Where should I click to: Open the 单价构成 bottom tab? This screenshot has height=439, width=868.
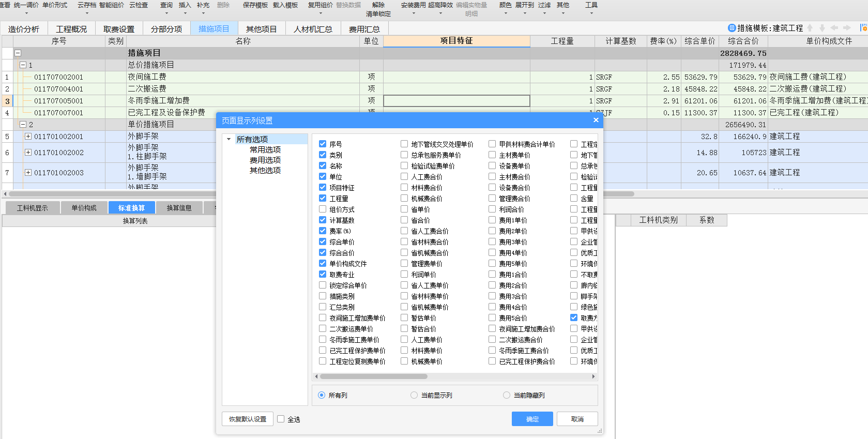[x=84, y=208]
